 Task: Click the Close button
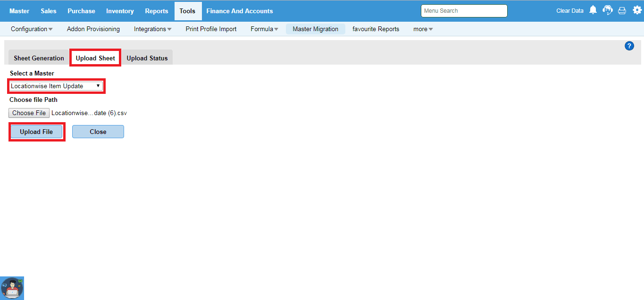(x=98, y=132)
